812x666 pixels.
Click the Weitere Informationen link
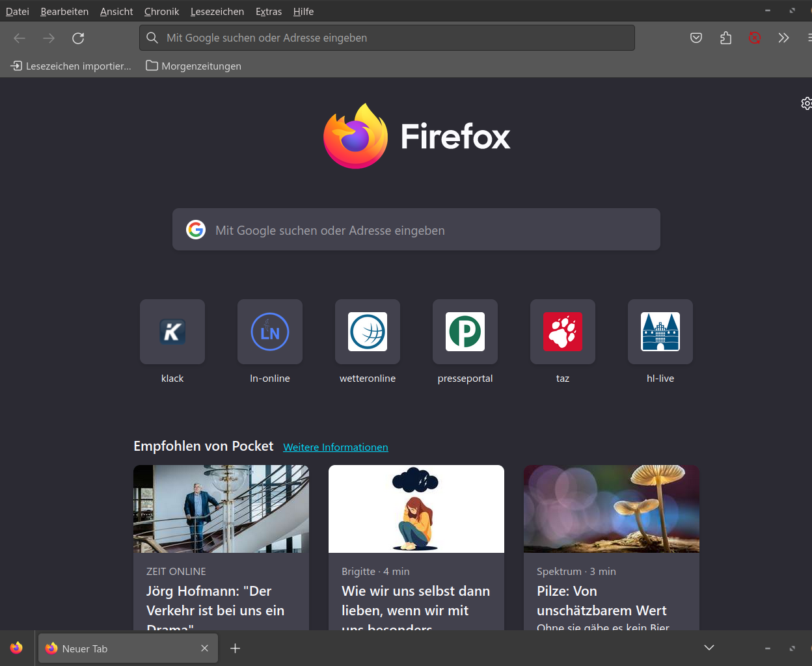tap(336, 447)
